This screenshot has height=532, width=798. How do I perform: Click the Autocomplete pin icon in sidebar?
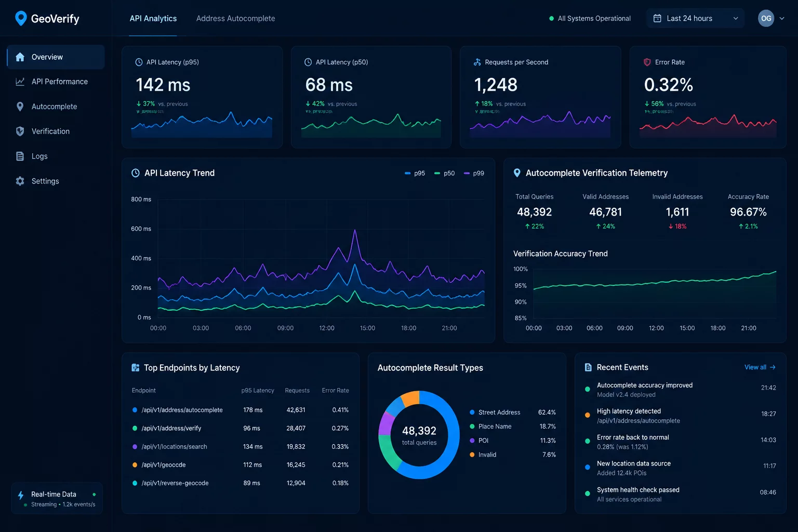[x=20, y=107]
